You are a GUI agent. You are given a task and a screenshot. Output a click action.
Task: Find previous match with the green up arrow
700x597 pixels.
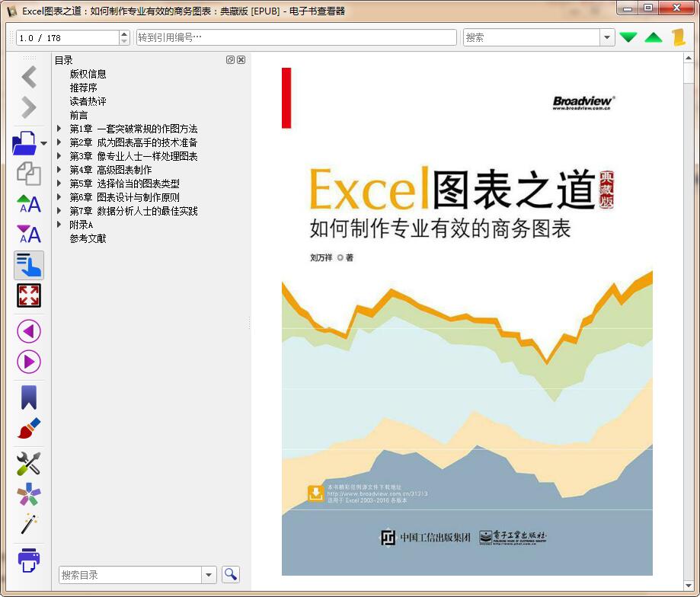coord(654,37)
